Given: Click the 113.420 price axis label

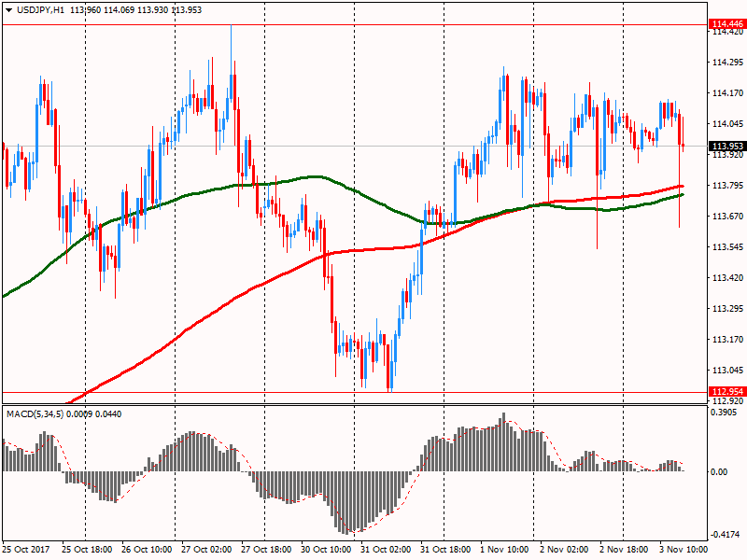Looking at the screenshot, I should click(x=727, y=277).
